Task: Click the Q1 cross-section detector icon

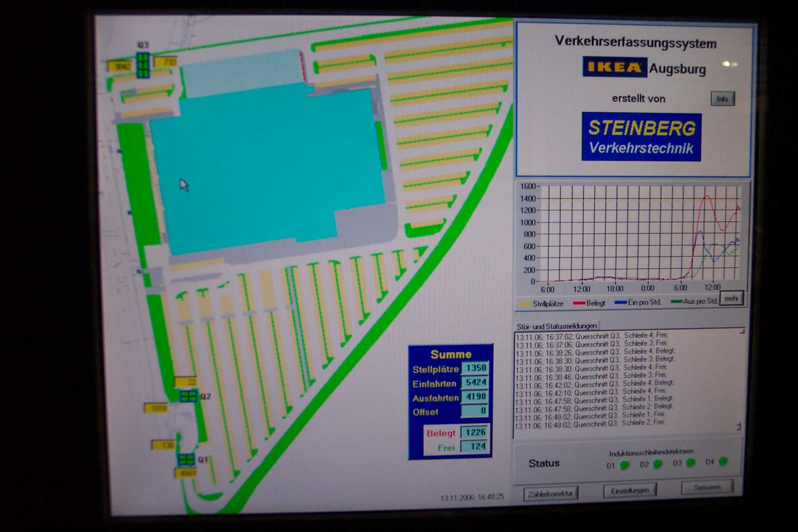Action: tap(186, 459)
